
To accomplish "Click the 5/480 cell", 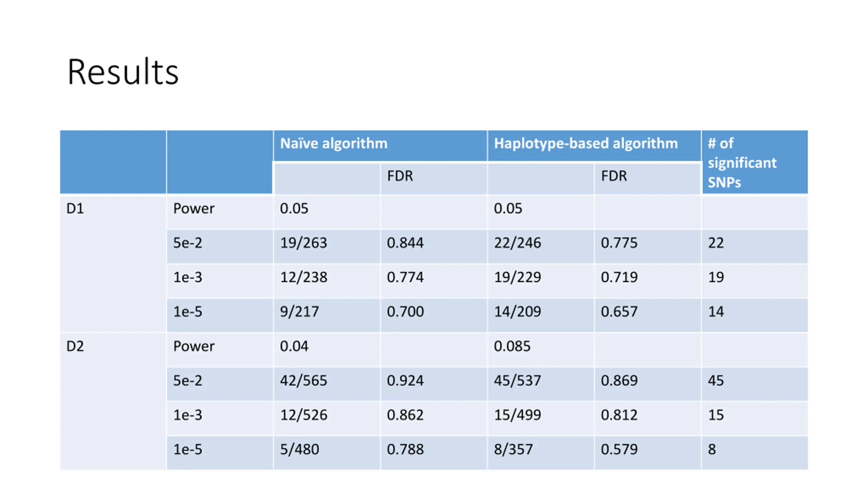I will [x=327, y=453].
